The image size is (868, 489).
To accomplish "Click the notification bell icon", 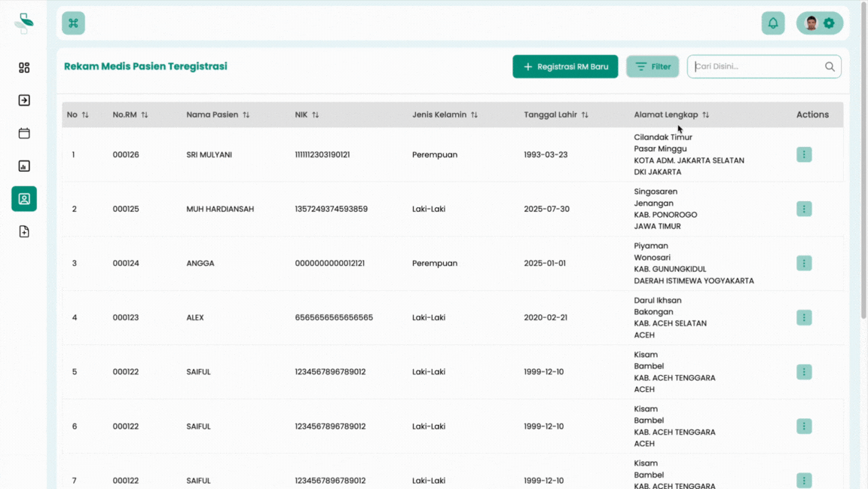I will [x=772, y=23].
